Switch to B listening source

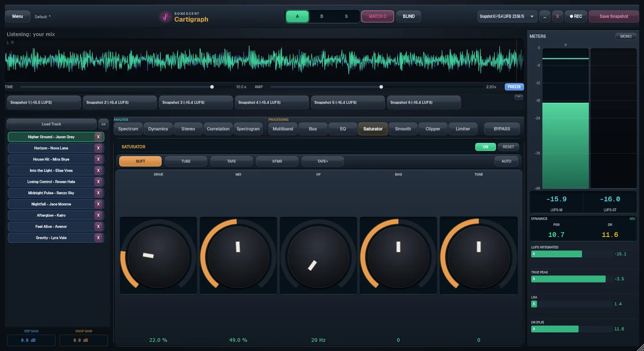tap(322, 16)
